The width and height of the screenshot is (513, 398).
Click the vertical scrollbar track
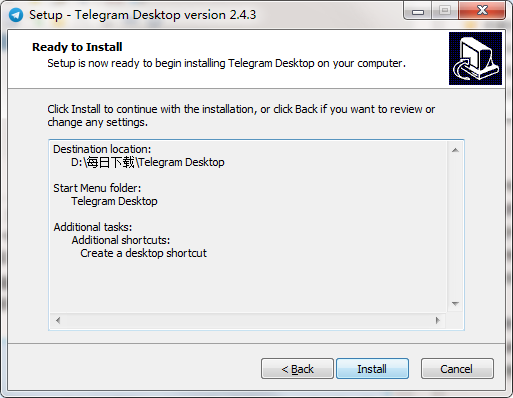click(x=455, y=227)
